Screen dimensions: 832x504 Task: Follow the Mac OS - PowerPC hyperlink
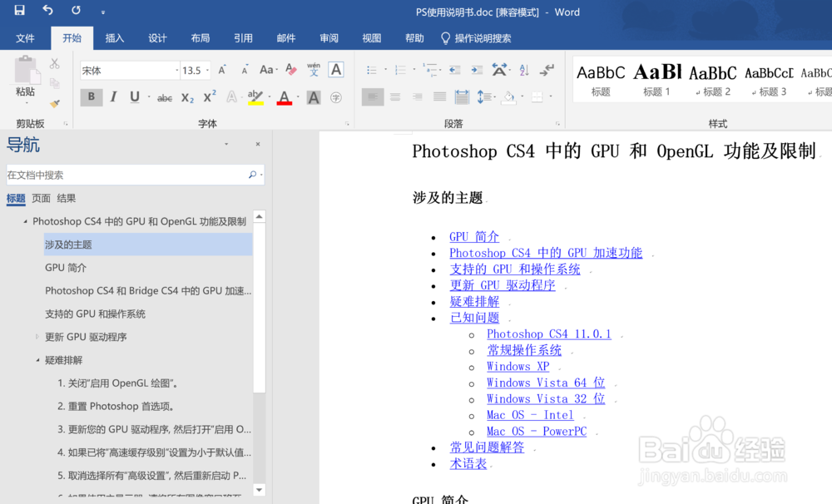tap(537, 432)
